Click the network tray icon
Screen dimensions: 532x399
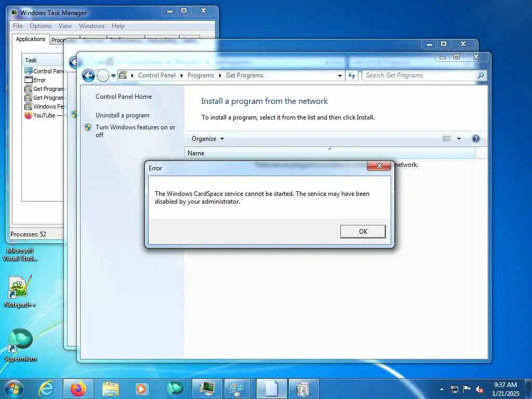coord(454,389)
